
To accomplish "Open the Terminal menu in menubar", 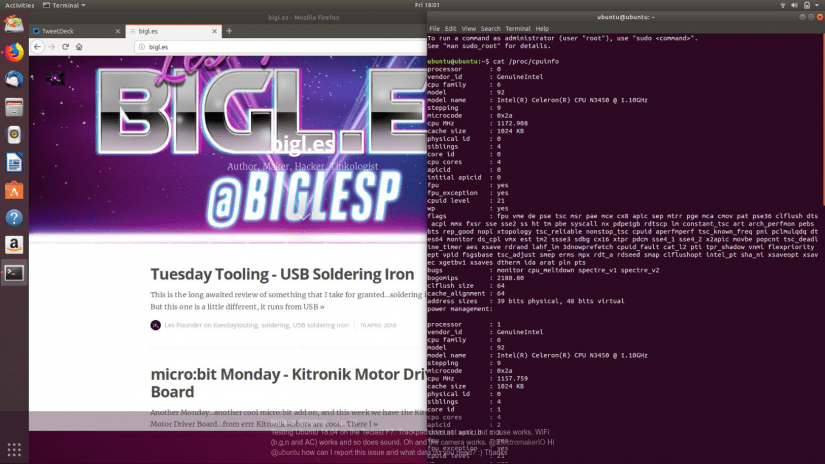I will (x=518, y=28).
